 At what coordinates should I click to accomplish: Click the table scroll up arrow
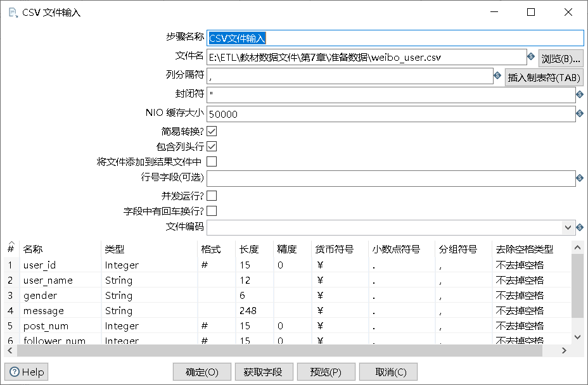point(577,248)
